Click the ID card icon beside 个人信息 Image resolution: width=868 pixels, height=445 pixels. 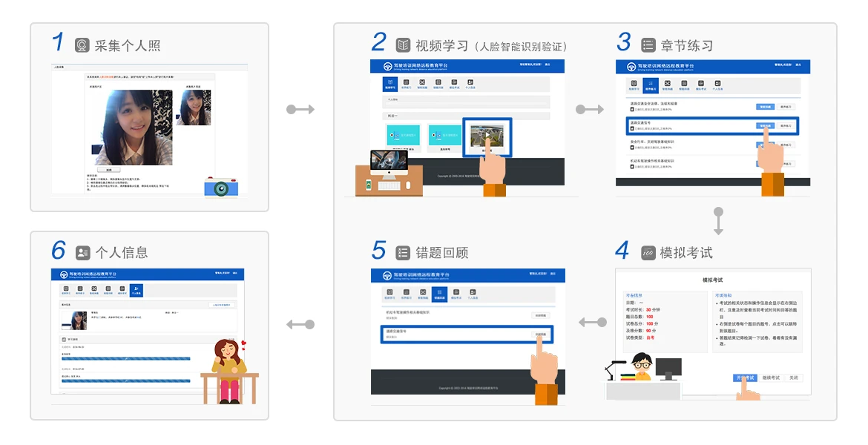coord(82,253)
